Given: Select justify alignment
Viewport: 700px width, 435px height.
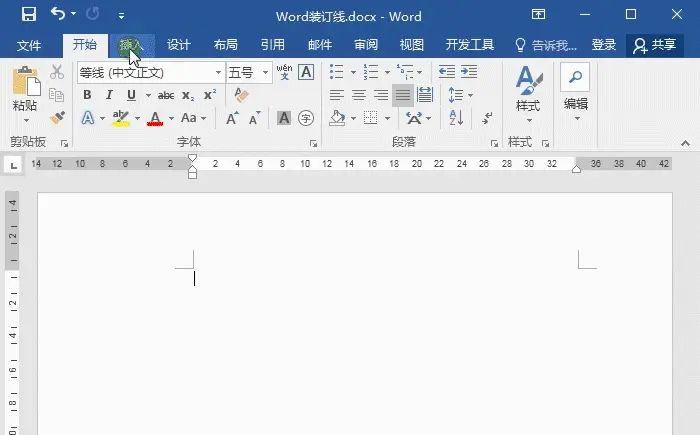Looking at the screenshot, I should point(403,95).
